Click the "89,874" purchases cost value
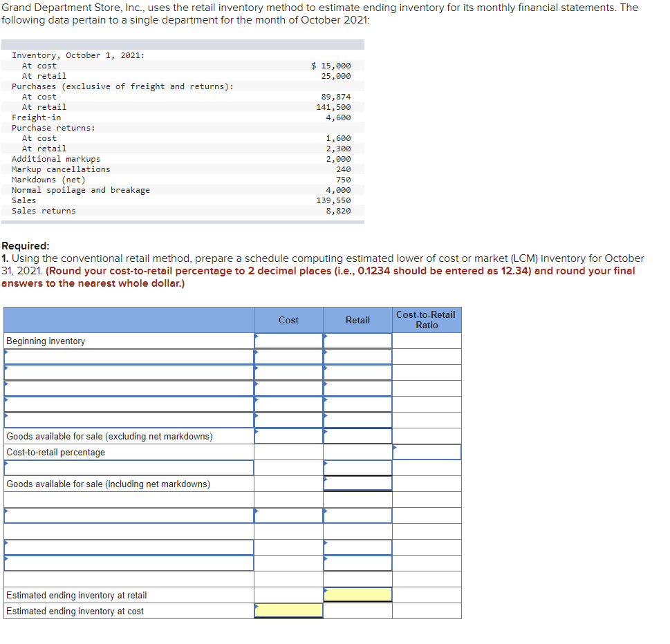This screenshot has width=670, height=644. tap(336, 97)
